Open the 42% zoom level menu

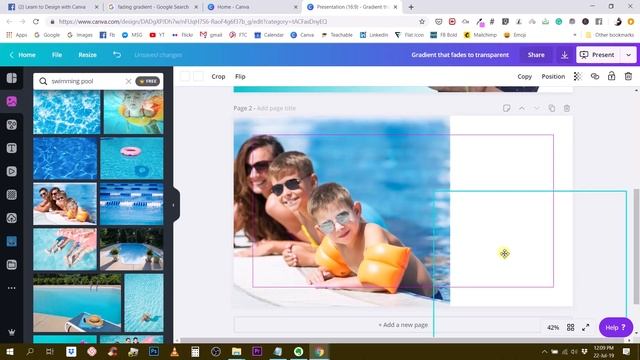pos(553,327)
